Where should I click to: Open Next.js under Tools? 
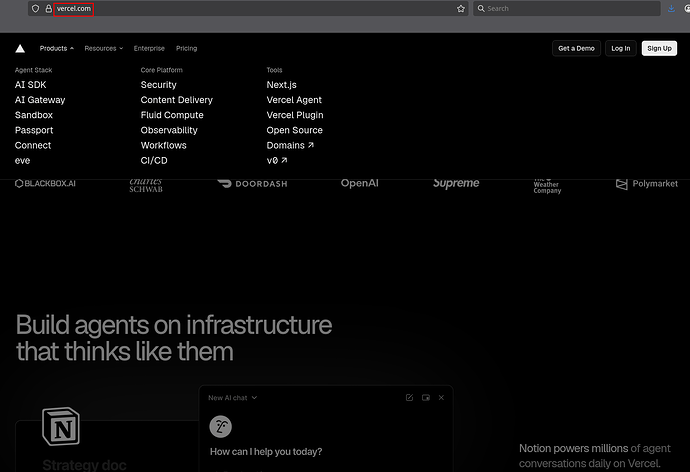(x=282, y=85)
